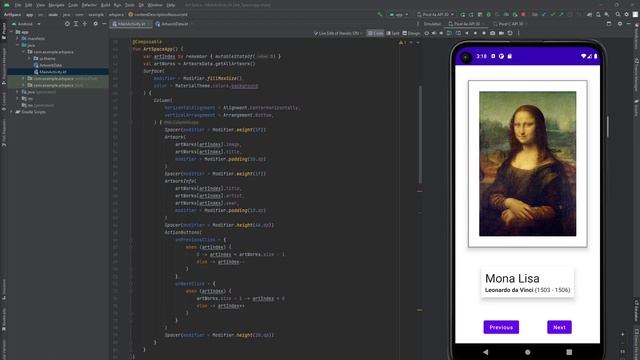The height and width of the screenshot is (360, 640).
Task: Expand the manifests folder node
Action: (18, 38)
